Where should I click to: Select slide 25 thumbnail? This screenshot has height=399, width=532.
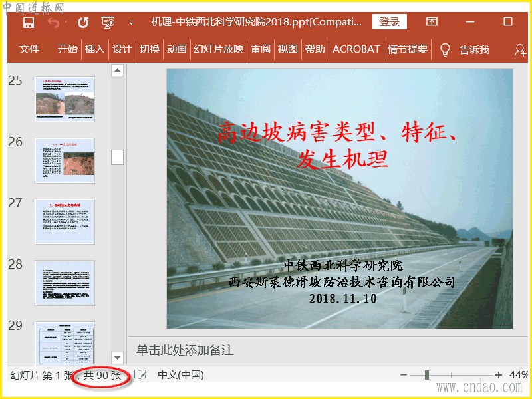point(65,99)
